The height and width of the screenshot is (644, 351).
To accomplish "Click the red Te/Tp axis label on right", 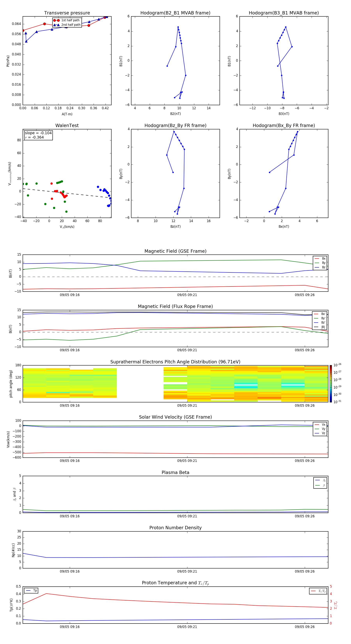I will click(x=336, y=605).
